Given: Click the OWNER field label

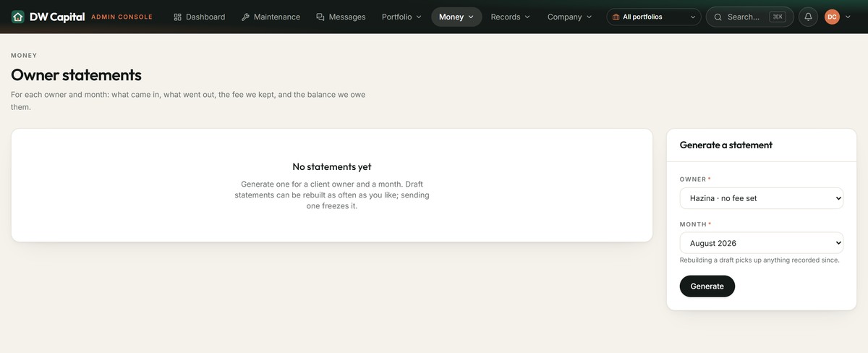Looking at the screenshot, I should click(x=694, y=179).
